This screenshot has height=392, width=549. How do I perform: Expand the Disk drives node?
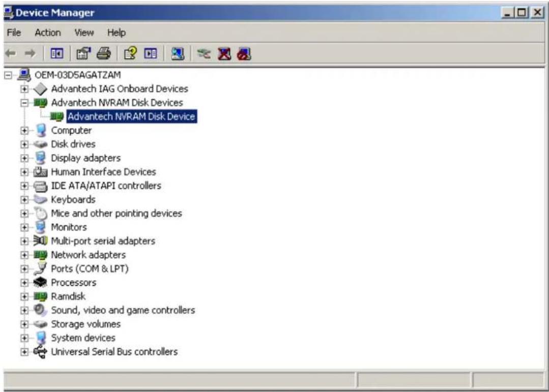(x=24, y=144)
